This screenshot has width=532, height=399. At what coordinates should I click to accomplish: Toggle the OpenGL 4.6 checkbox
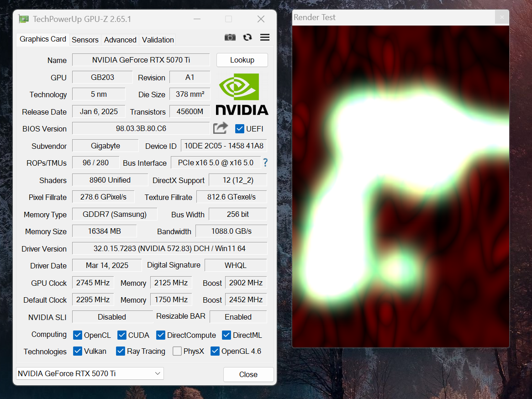point(215,351)
